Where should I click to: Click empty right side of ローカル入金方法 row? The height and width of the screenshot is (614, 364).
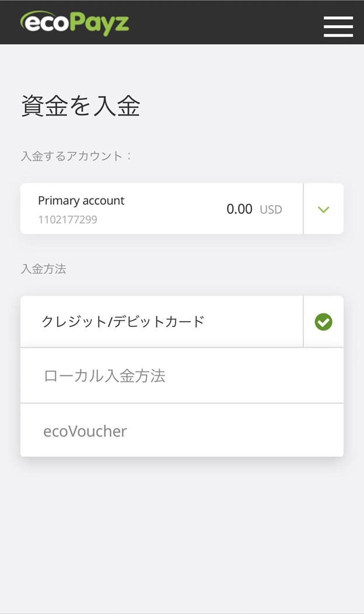[x=262, y=375]
